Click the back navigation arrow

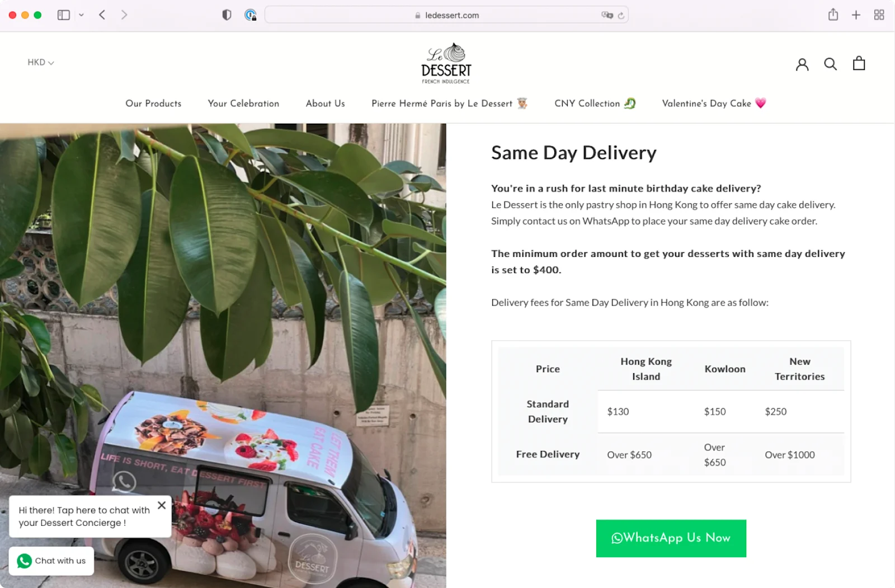click(x=102, y=15)
